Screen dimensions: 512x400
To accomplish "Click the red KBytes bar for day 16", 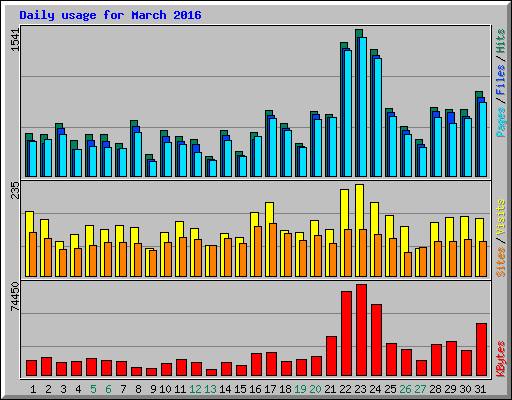I will tap(256, 365).
